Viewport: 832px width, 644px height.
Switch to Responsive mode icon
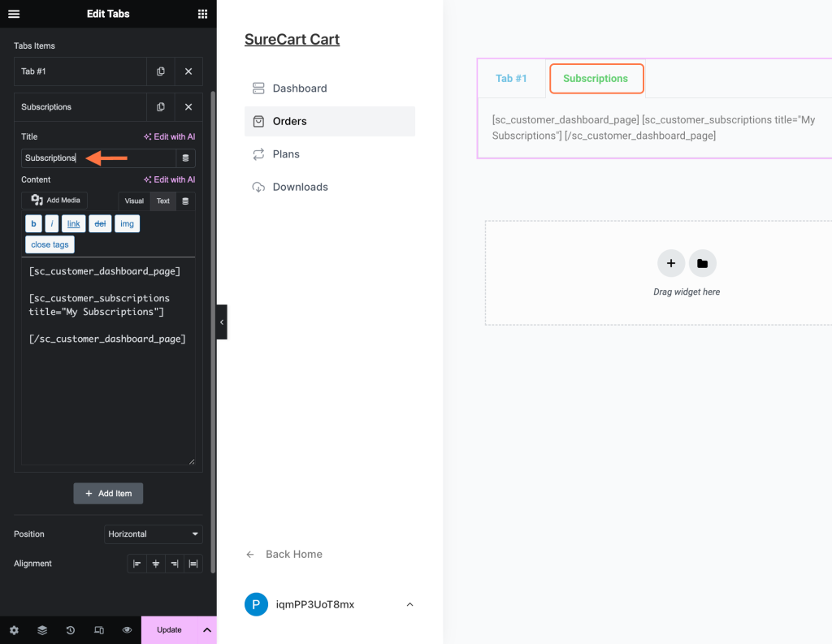pyautogui.click(x=99, y=630)
